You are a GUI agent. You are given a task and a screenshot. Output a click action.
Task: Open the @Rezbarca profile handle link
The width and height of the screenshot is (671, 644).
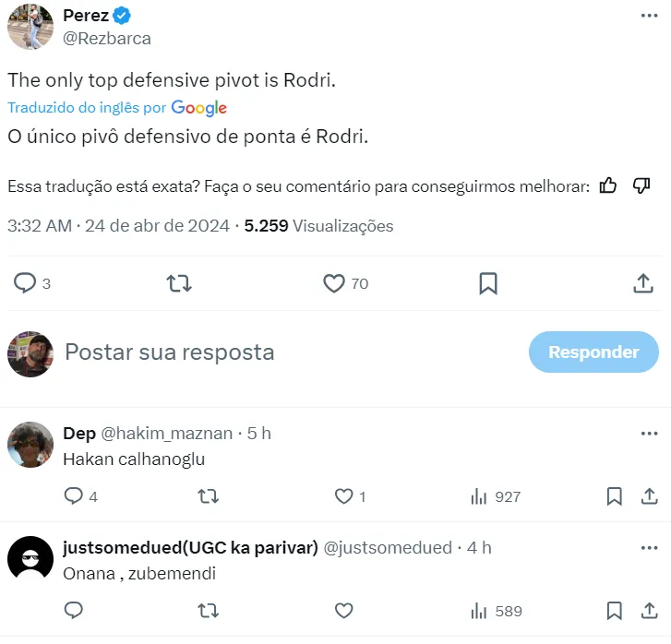107,39
